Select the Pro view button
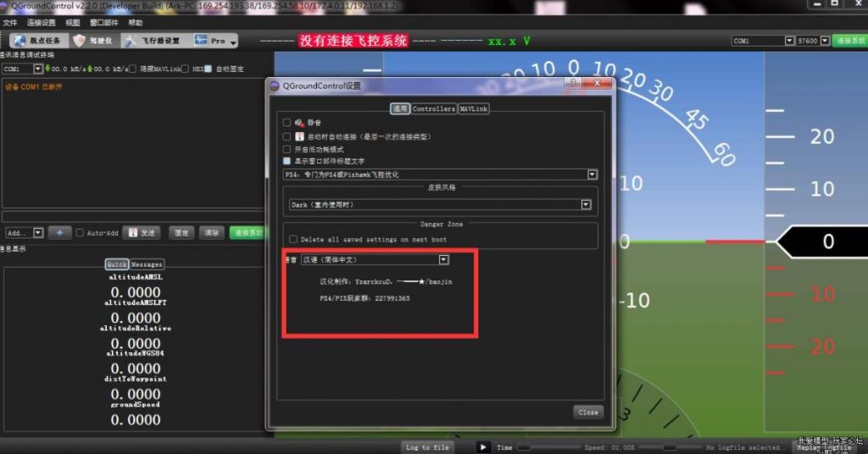This screenshot has width=868, height=454. click(210, 41)
